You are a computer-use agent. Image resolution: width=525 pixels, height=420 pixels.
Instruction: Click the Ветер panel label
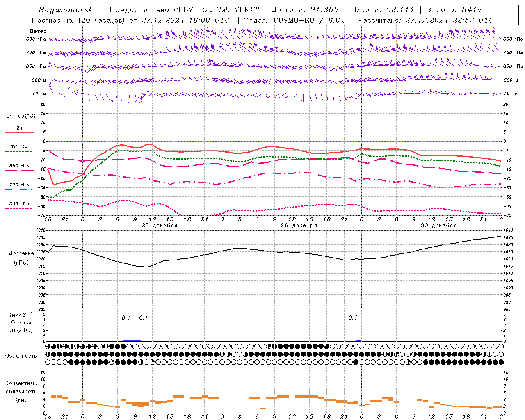click(x=38, y=31)
